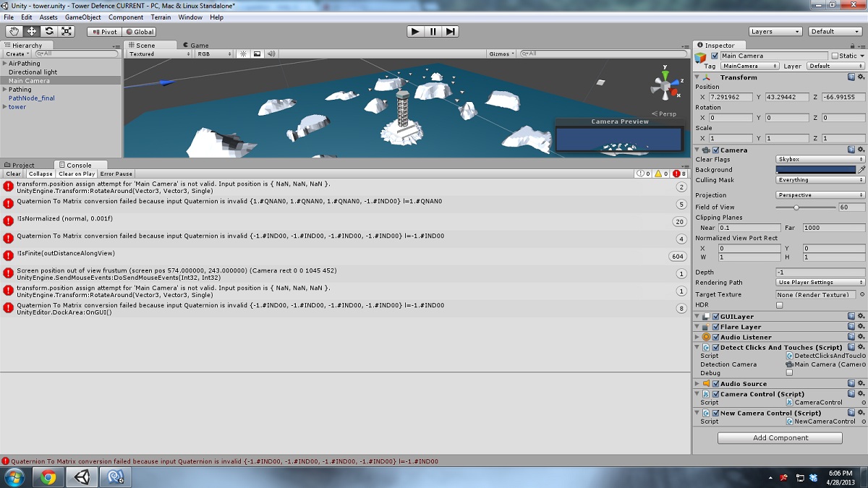This screenshot has width=868, height=488.
Task: Switch to the Game tab
Action: 195,45
